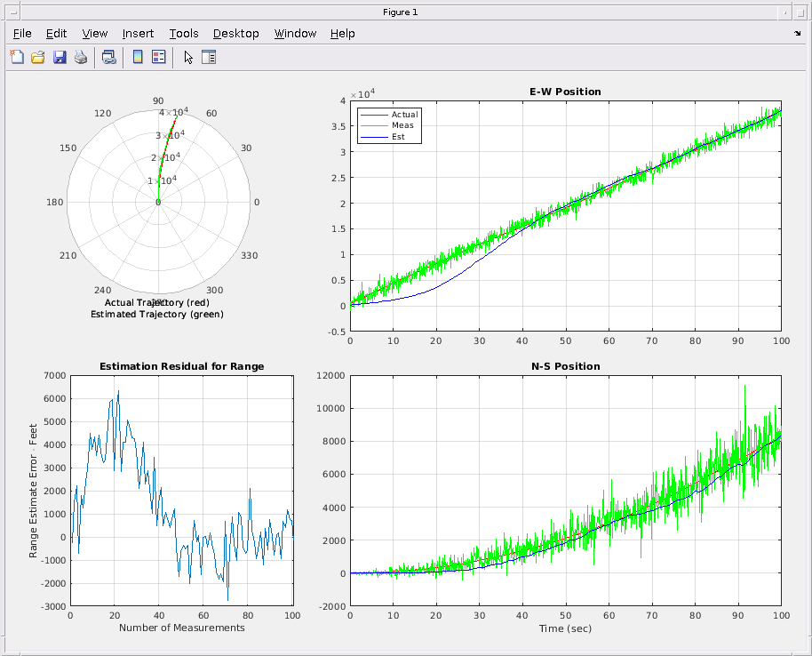
Task: Open the Desktop menu
Action: [x=235, y=34]
